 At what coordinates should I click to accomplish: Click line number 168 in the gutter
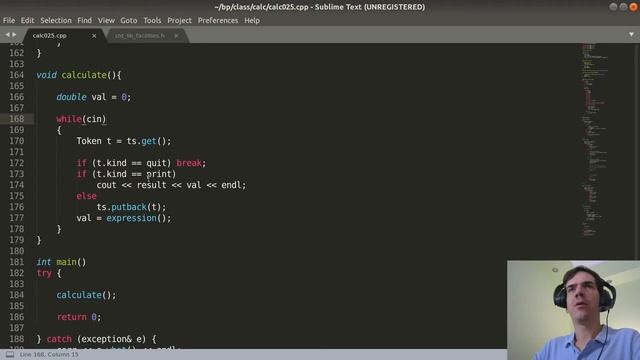[x=16, y=119]
